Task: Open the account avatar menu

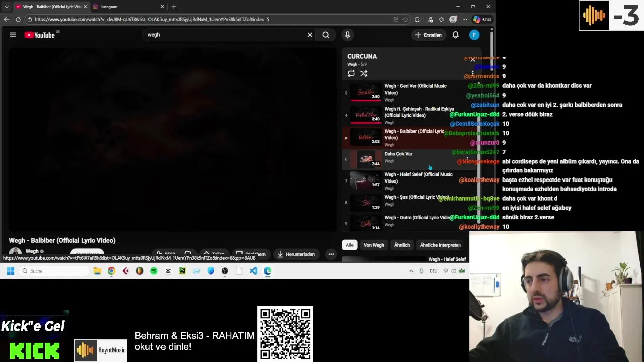Action: pyautogui.click(x=474, y=35)
